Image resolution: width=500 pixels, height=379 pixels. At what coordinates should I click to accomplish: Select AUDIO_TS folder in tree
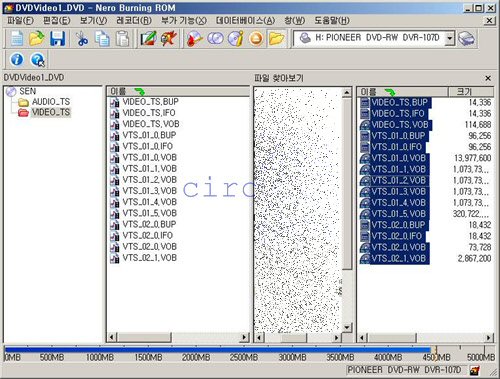(x=51, y=102)
